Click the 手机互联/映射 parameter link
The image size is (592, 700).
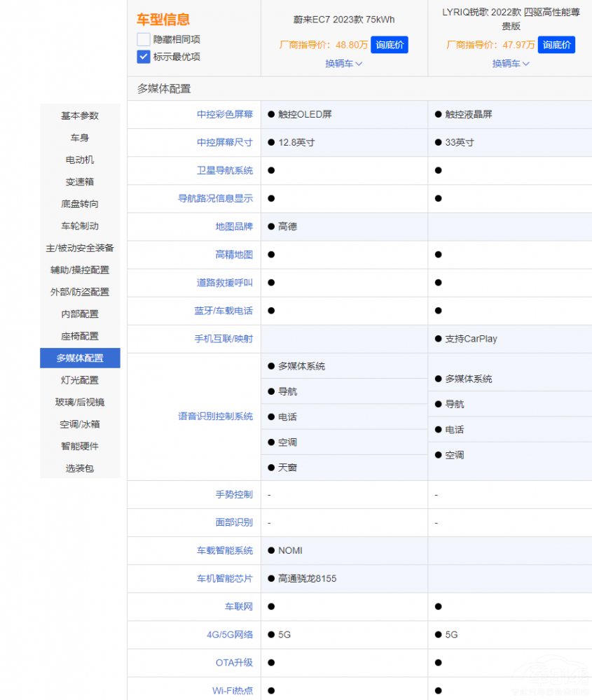[x=223, y=339]
